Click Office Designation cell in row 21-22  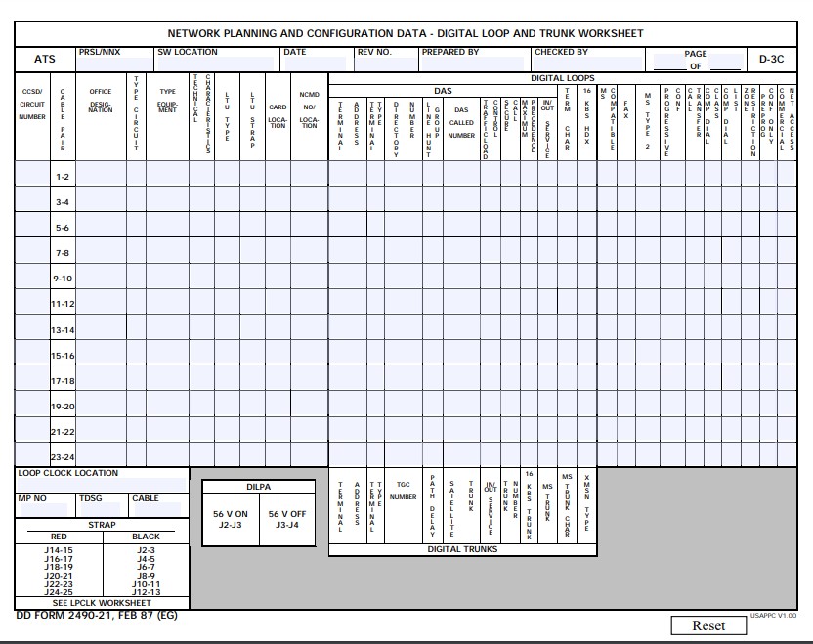coord(101,428)
